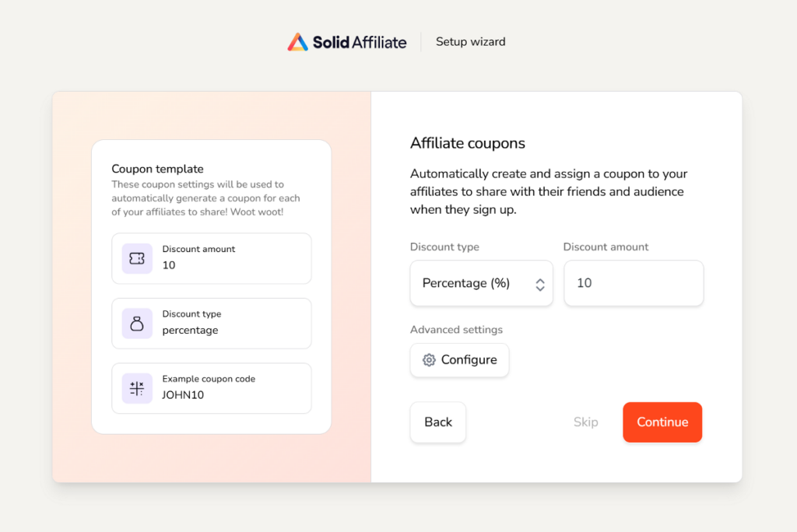797x532 pixels.
Task: Click Setup wizard in the header
Action: tap(470, 41)
